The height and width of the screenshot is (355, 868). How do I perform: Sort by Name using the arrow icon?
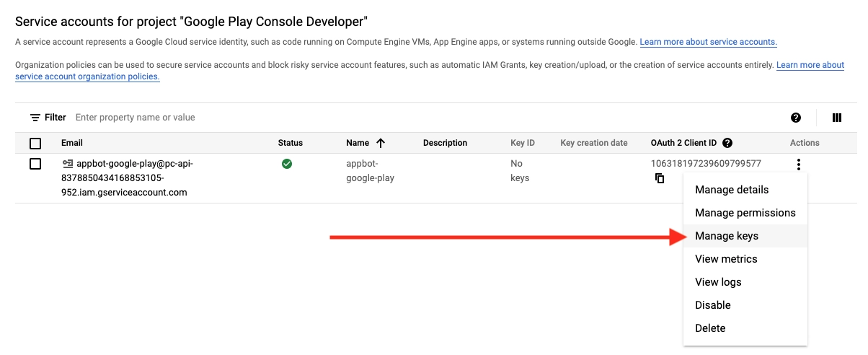pyautogui.click(x=381, y=143)
